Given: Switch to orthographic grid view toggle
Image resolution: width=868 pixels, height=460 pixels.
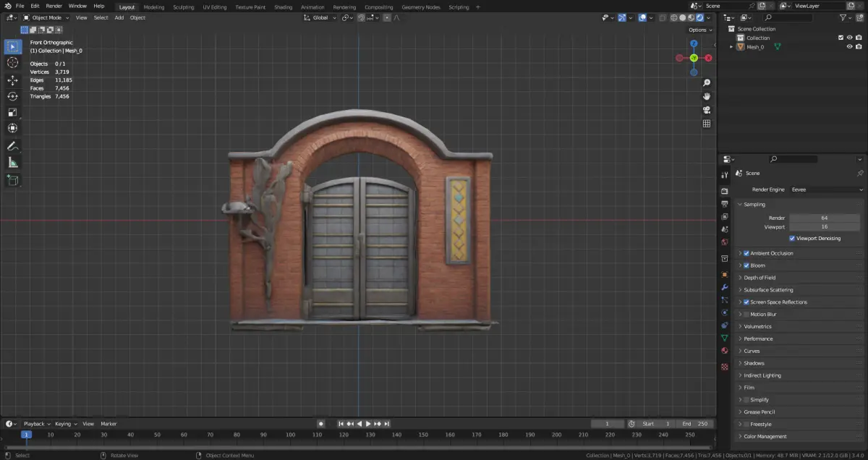Looking at the screenshot, I should point(706,124).
